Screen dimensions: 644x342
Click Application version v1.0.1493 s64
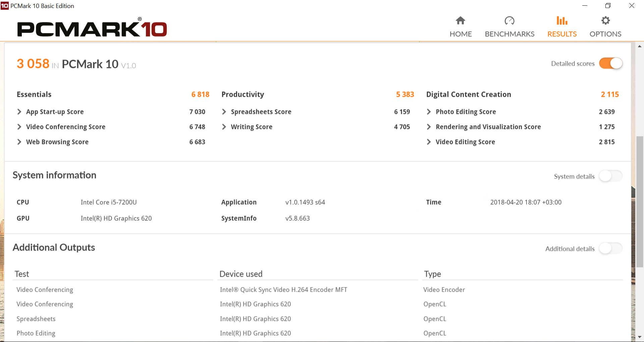pos(305,202)
